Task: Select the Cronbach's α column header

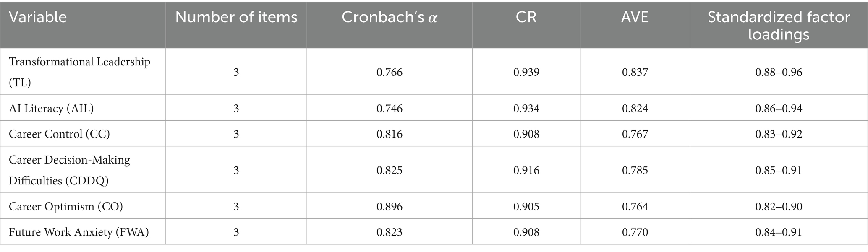Action: (x=389, y=17)
